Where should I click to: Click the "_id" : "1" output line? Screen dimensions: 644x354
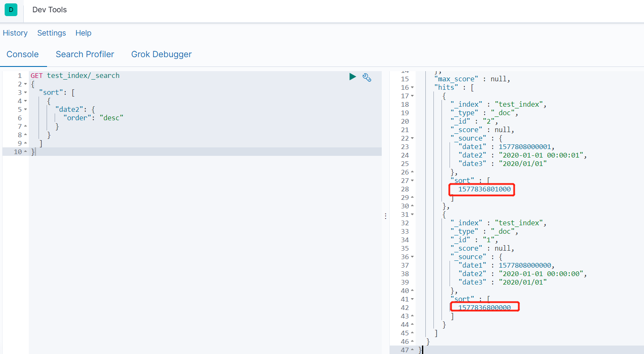(474, 240)
